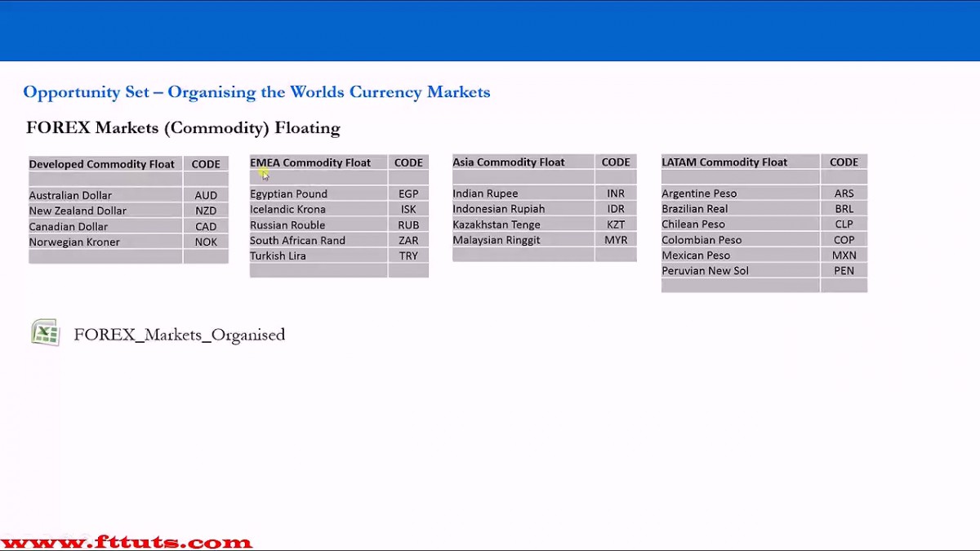This screenshot has height=551, width=980.
Task: Select the IDR code cell
Action: coord(616,209)
